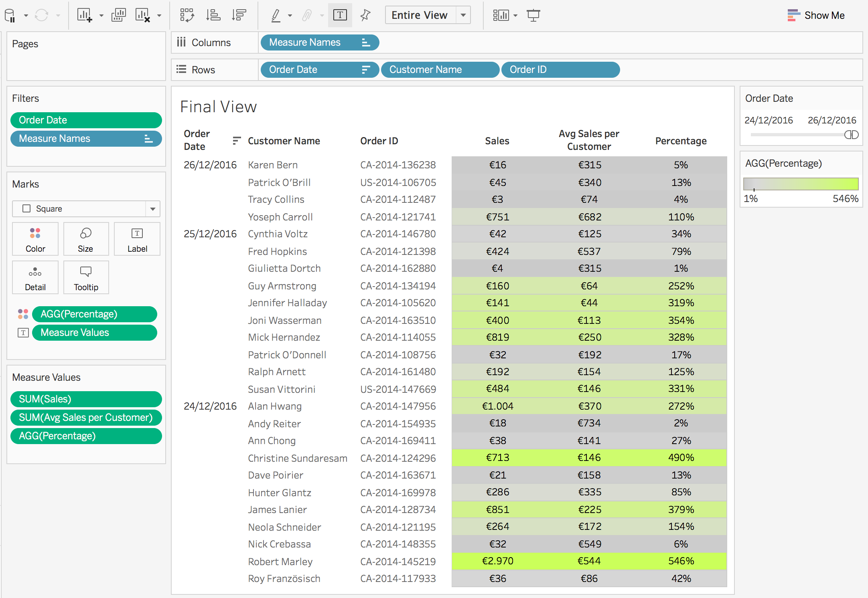Toggle Show Mark Labels button
The height and width of the screenshot is (598, 868).
tap(340, 16)
